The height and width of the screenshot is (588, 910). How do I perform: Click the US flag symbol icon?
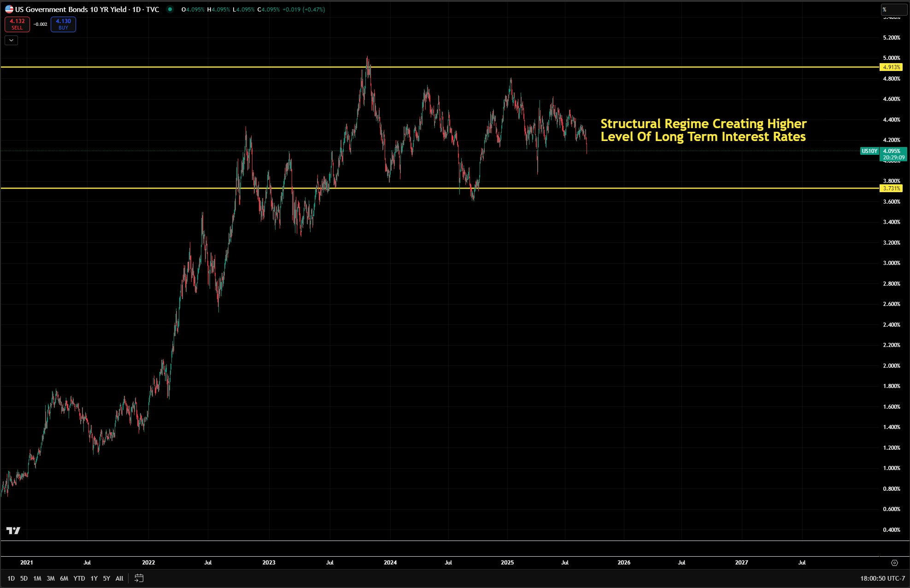(x=9, y=9)
